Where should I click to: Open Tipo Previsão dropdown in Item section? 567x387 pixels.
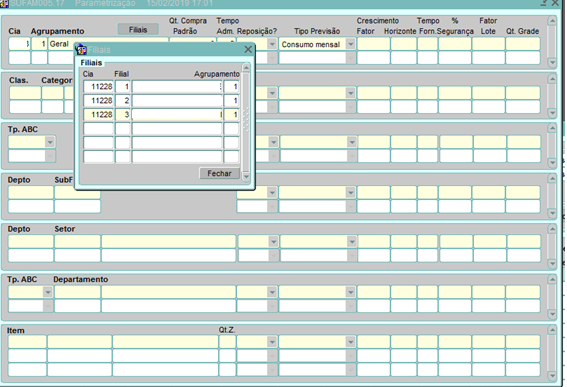(x=350, y=341)
